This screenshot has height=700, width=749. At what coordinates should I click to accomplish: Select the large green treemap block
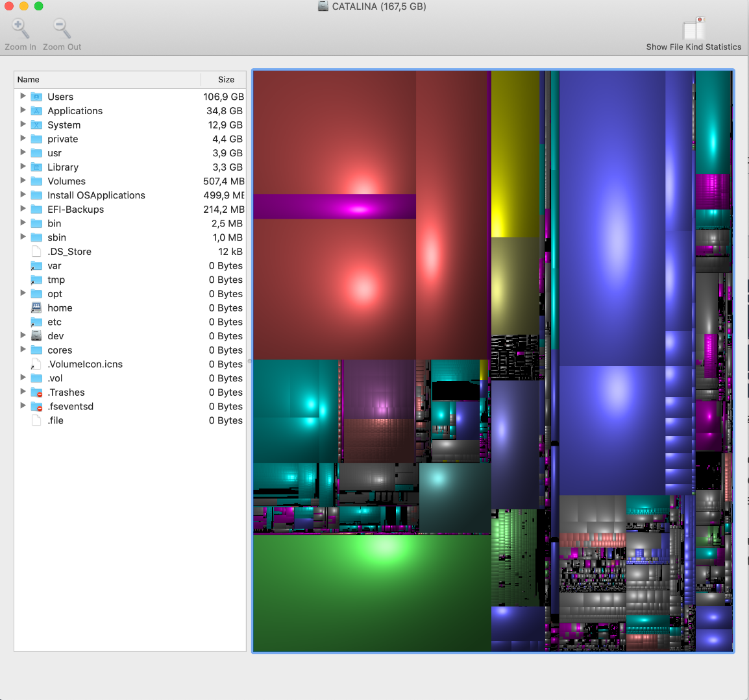pyautogui.click(x=371, y=592)
